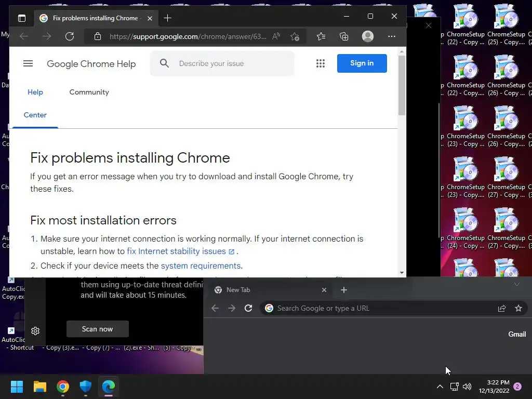
Task: Select the Help Center tab
Action: coord(35,103)
